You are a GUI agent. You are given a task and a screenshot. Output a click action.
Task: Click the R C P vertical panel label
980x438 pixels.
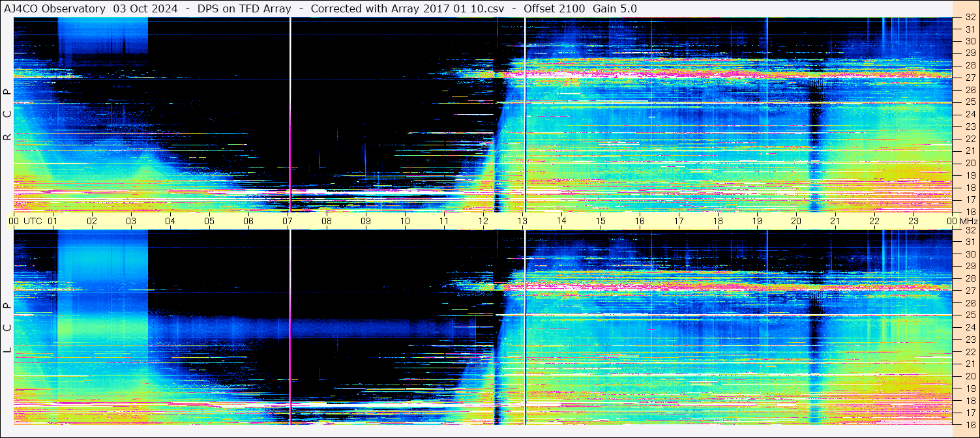coord(7,114)
